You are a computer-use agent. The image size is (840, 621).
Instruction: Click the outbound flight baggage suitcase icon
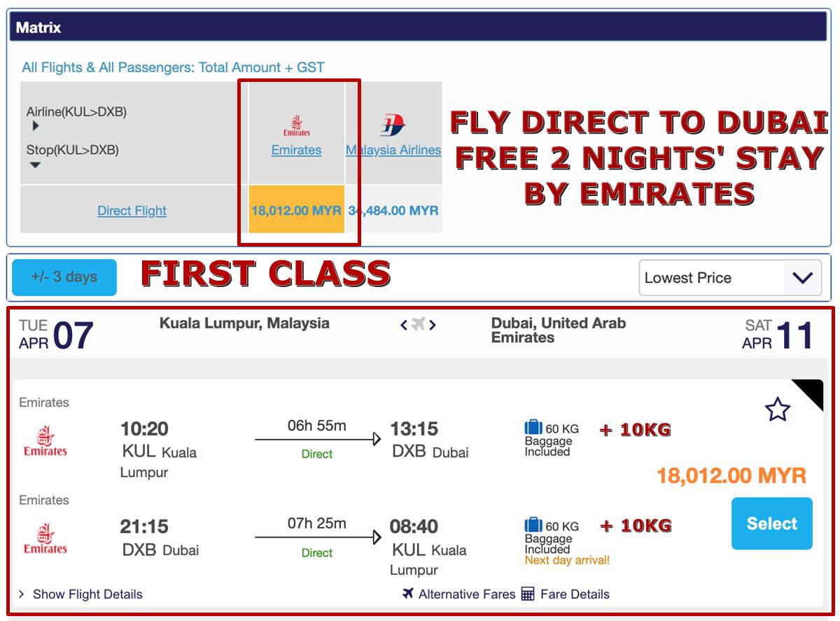(533, 427)
